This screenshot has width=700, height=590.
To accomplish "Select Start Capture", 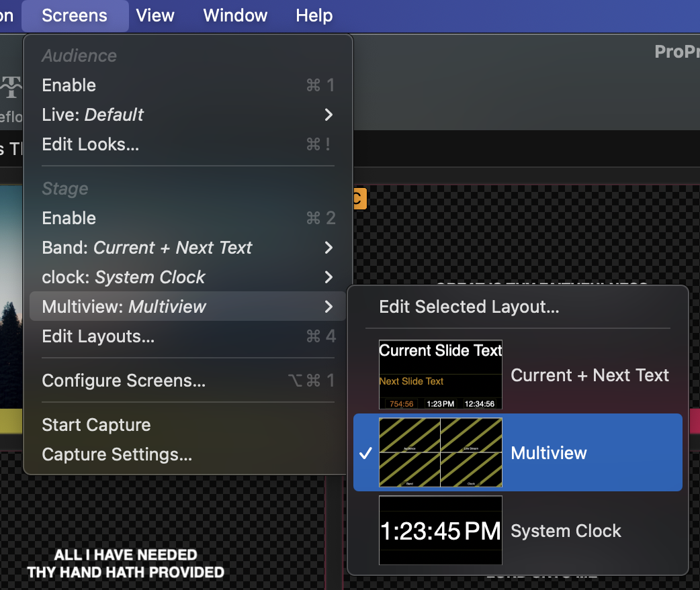I will click(x=96, y=425).
